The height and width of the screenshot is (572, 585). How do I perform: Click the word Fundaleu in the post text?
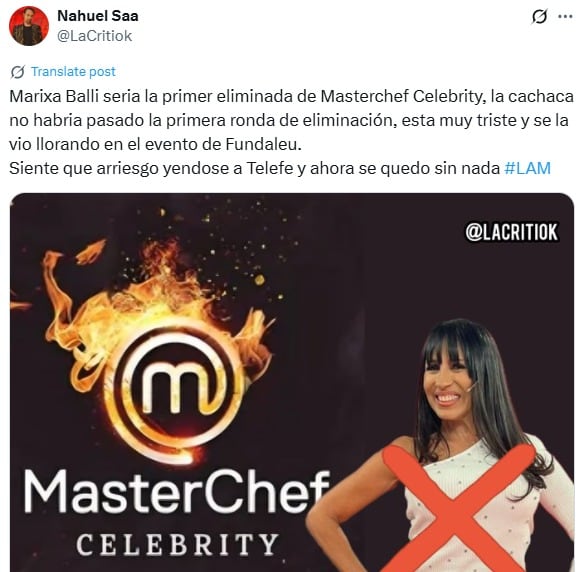(263, 145)
